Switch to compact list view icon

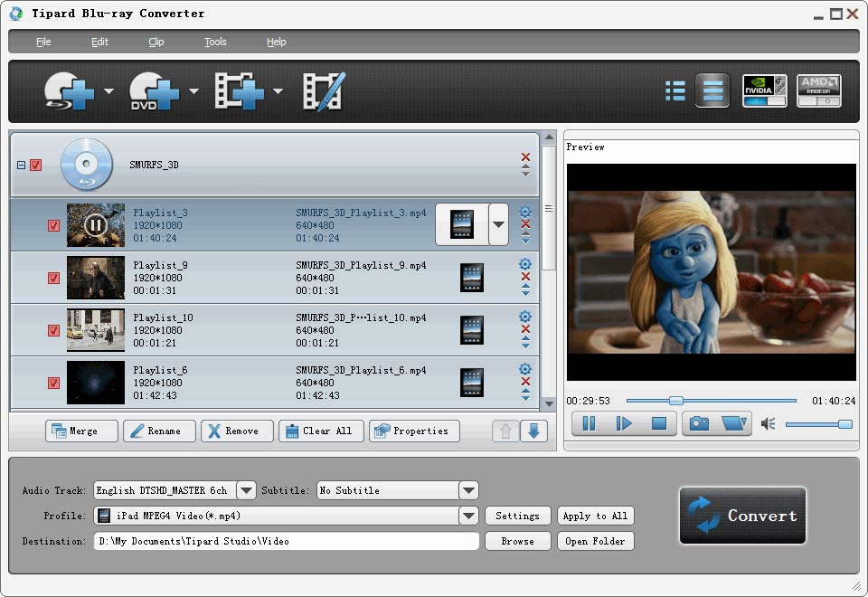pyautogui.click(x=675, y=90)
